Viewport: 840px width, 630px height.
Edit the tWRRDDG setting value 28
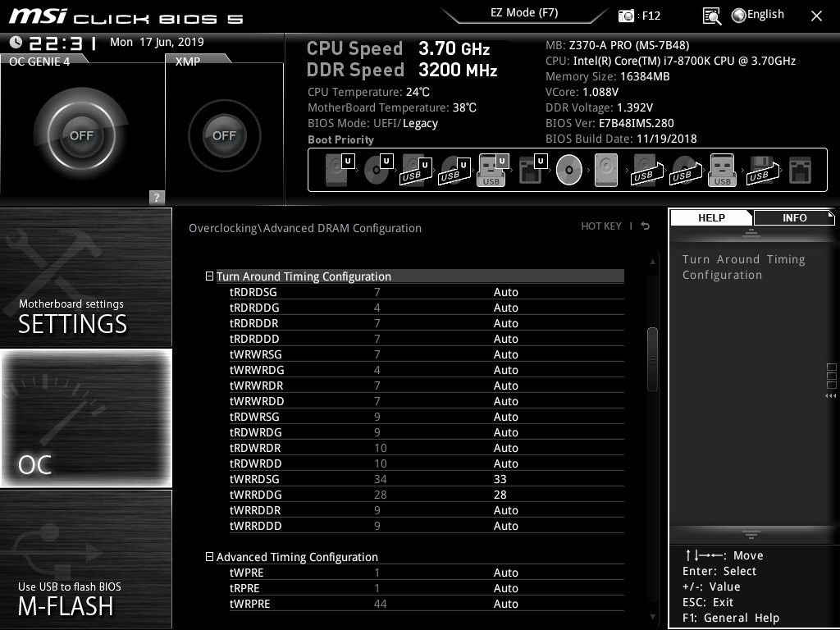click(500, 495)
